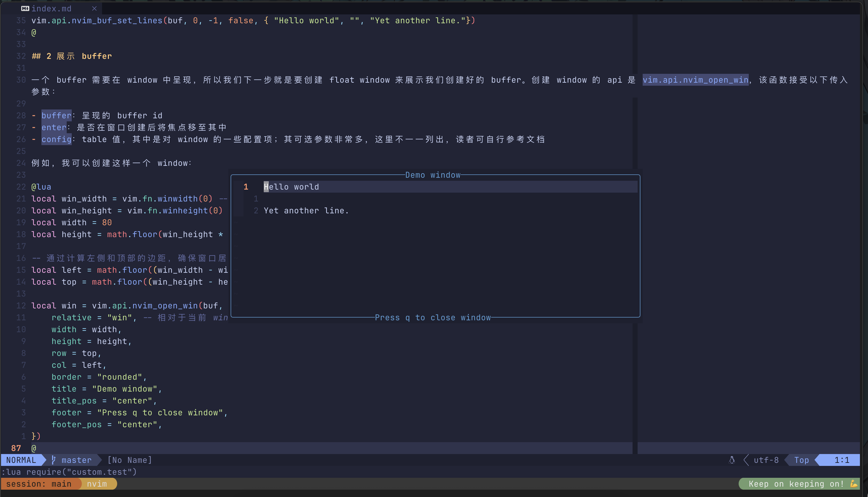The image size is (868, 497).
Task: Click 'footer_pos = "center"' line
Action: [x=106, y=424]
